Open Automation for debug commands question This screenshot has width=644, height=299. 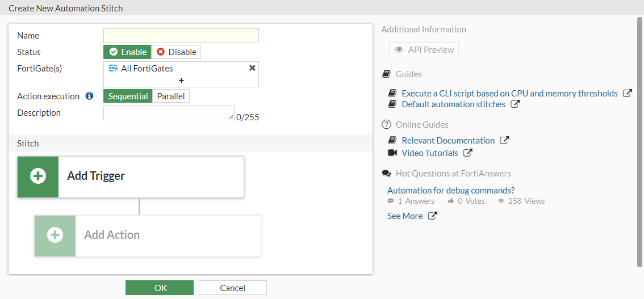pos(450,191)
